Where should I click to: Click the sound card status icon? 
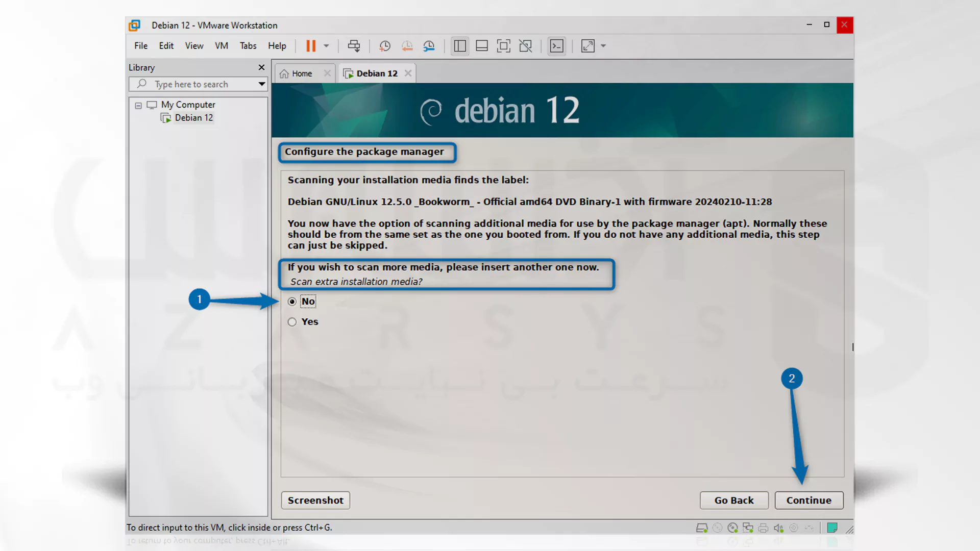(779, 528)
